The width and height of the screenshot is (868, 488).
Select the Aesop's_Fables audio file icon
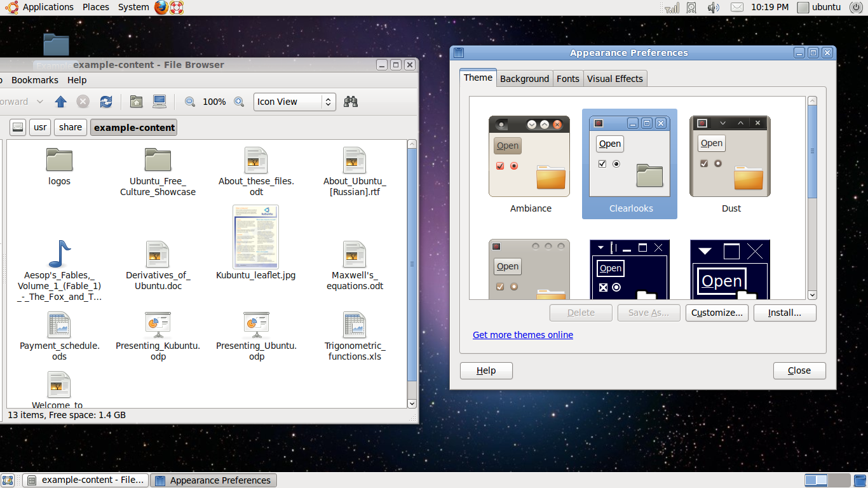(60, 254)
